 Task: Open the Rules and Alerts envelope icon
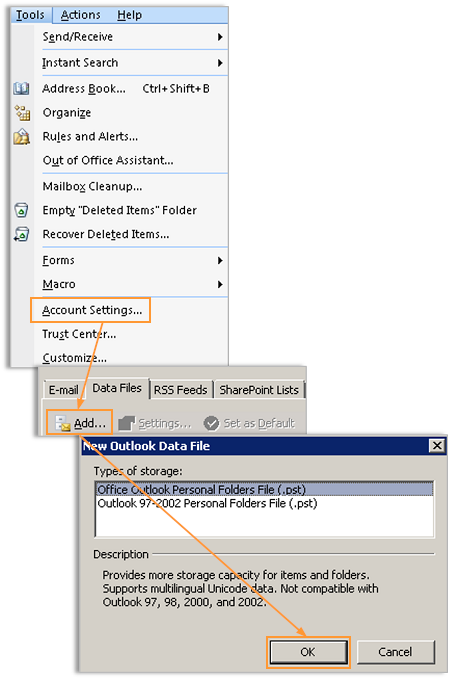22,137
